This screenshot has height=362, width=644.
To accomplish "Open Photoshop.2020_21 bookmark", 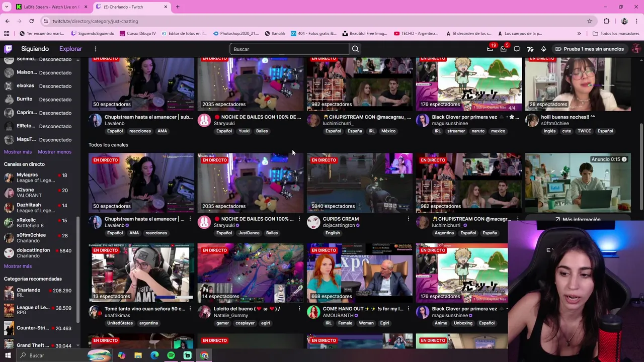I will (x=236, y=34).
